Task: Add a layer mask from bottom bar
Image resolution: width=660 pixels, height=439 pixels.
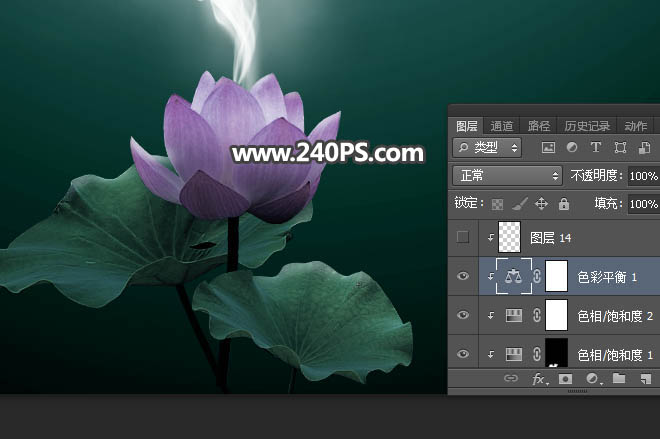Action: tap(565, 379)
